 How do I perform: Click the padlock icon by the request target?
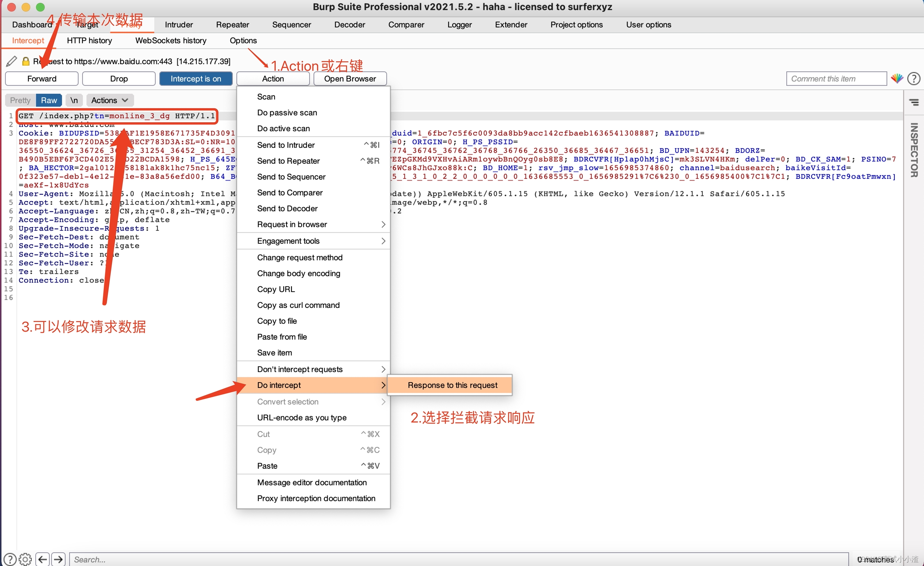[26, 61]
